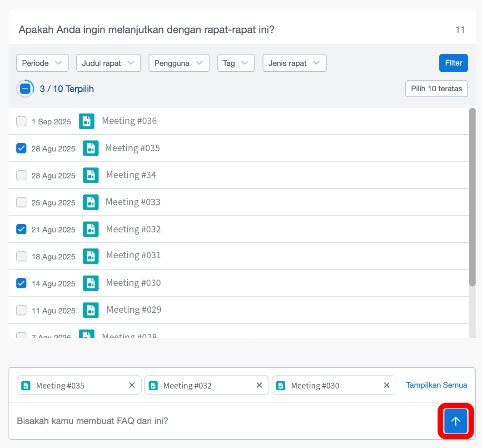Screen dimensions: 482x448
Task: Click the document icon for Meeting #033
Action: 91,202
